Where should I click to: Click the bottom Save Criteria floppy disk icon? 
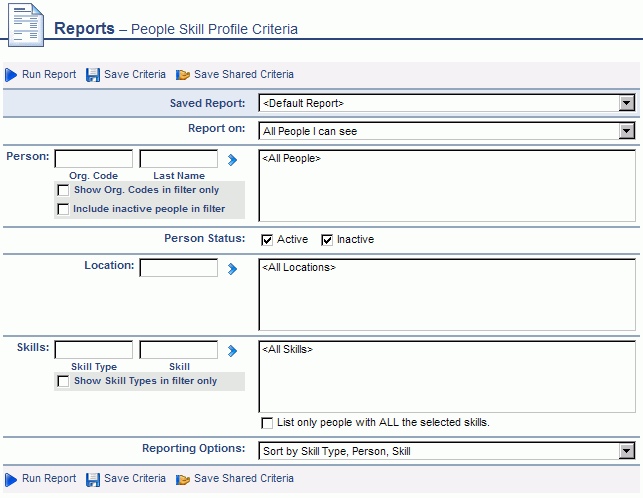93,479
